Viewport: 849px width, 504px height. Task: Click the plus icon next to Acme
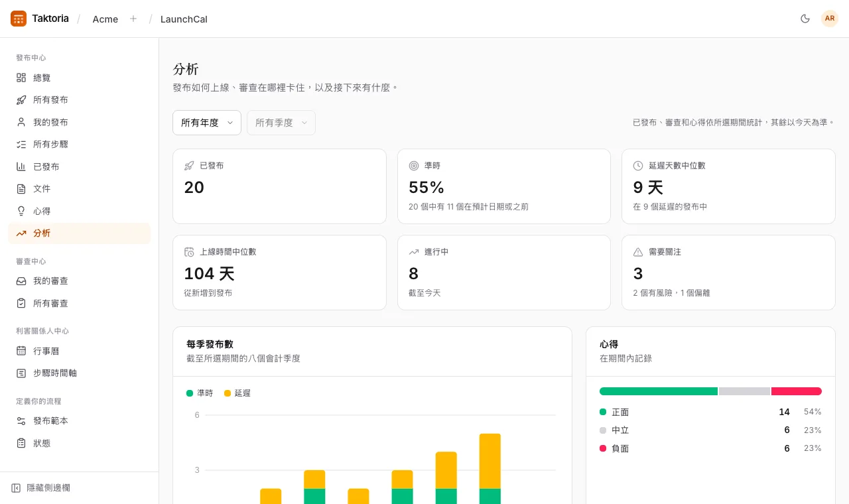pos(133,19)
